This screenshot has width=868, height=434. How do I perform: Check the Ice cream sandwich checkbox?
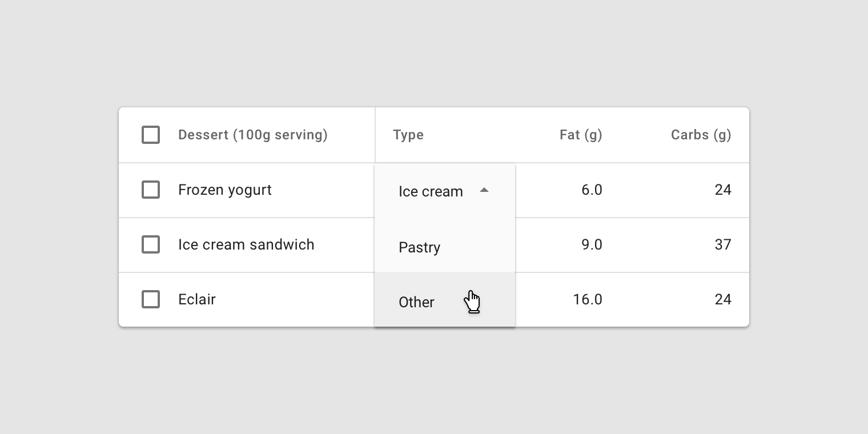pos(151,244)
